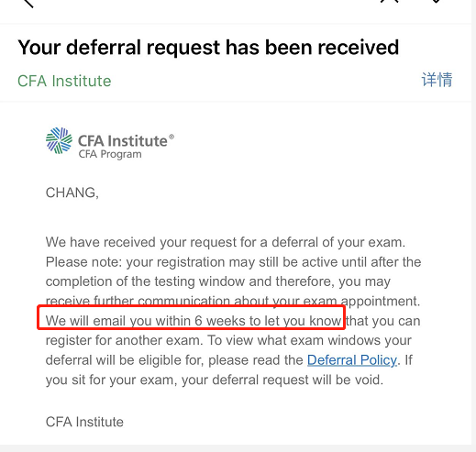Click the 'CFA Institute' signature at bottom

click(84, 422)
